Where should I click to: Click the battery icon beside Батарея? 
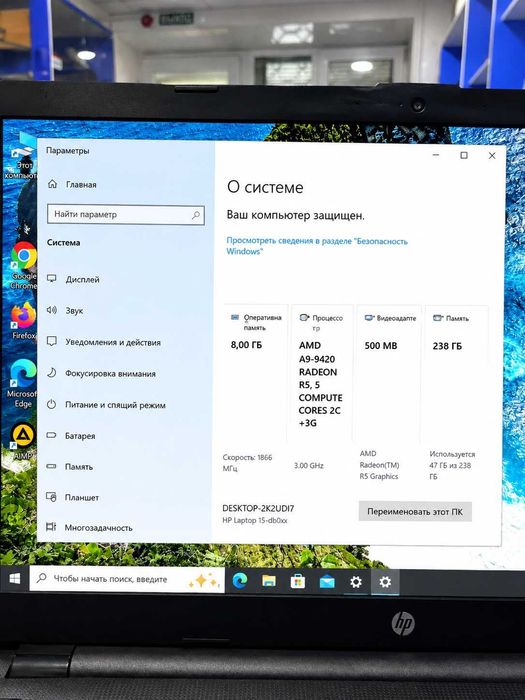click(51, 435)
